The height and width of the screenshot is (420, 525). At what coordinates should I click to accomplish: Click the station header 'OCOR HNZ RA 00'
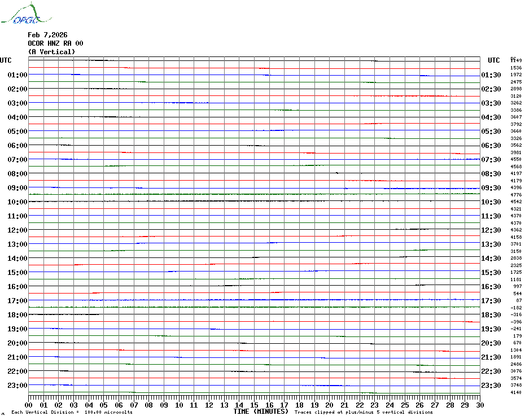coord(55,43)
